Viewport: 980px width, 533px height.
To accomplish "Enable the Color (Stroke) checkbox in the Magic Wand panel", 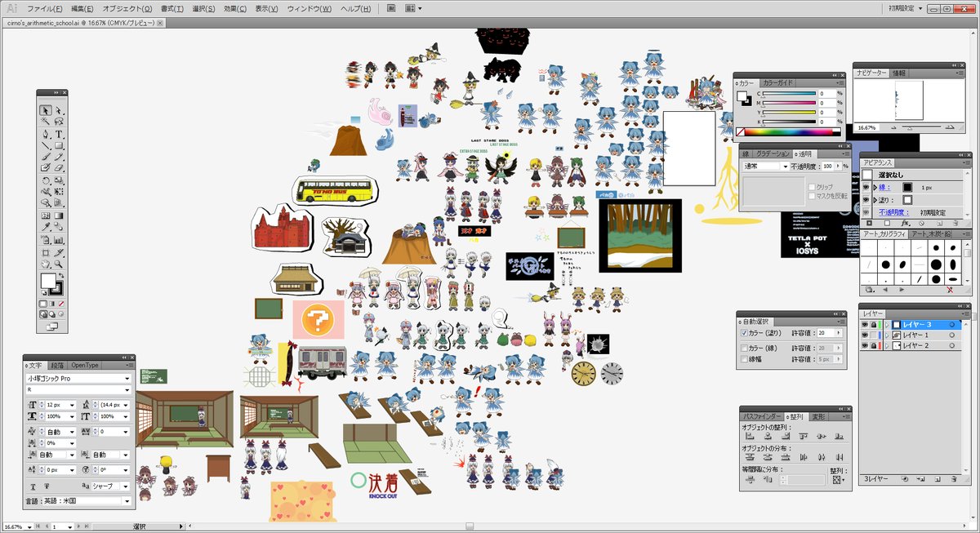I will tap(744, 348).
